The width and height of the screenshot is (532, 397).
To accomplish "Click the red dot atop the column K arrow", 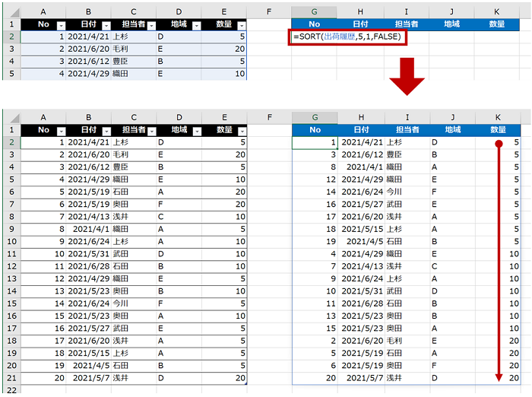I will (499, 143).
